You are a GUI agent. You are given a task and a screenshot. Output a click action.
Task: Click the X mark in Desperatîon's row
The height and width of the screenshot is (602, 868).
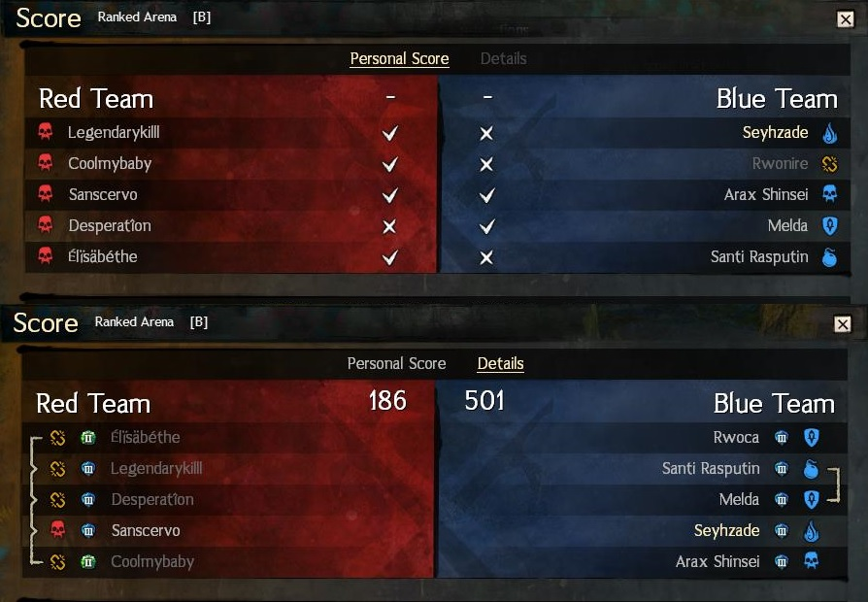(389, 226)
